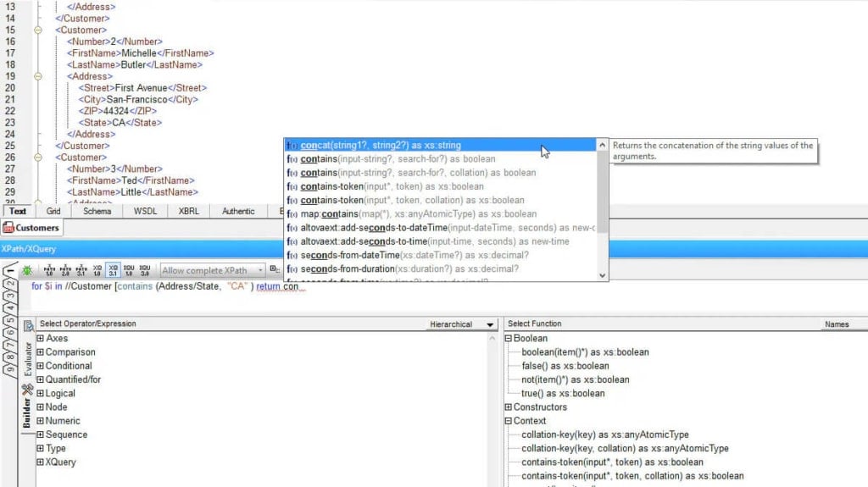Click the green bug debug icon
The image size is (868, 487).
click(x=26, y=270)
